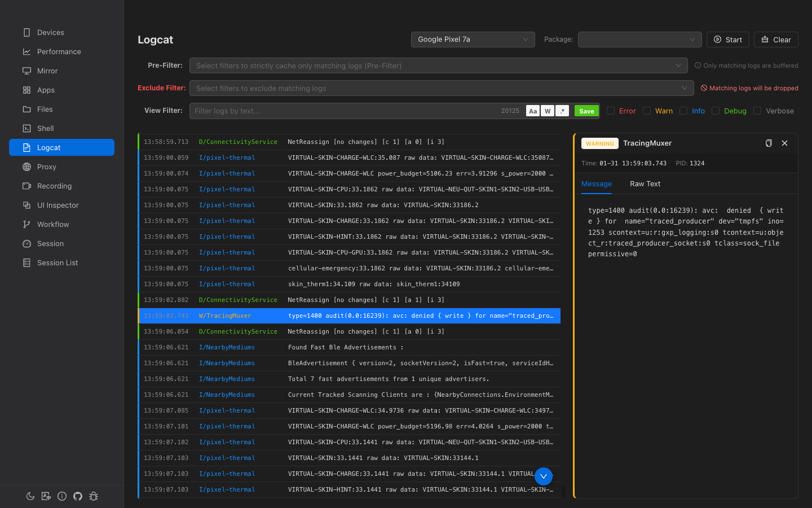Click the language translation icon

pyautogui.click(x=46, y=496)
